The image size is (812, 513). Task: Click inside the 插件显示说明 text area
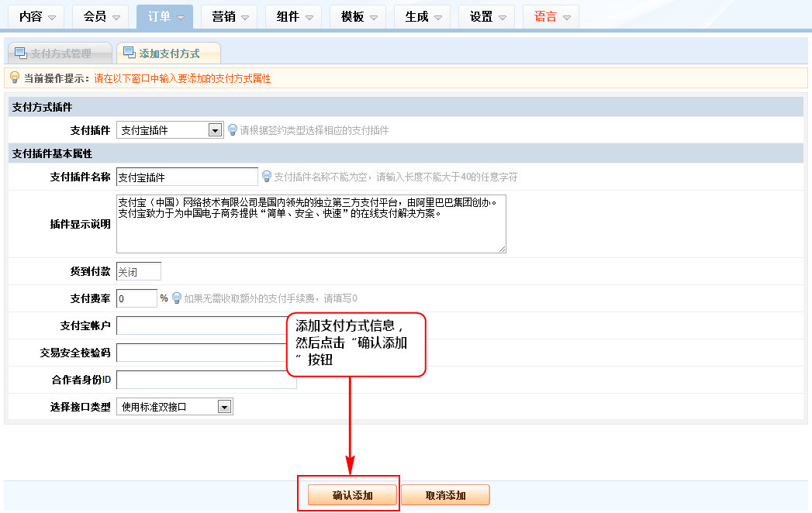click(311, 223)
